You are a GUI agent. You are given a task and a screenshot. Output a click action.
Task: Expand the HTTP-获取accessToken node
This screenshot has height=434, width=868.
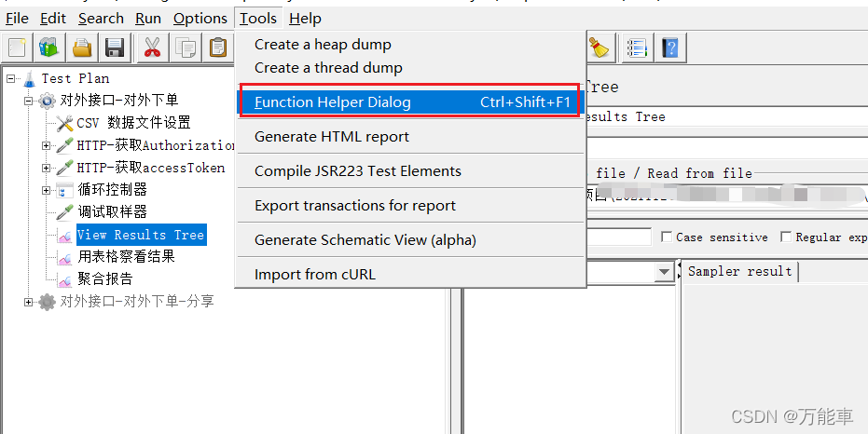(47, 168)
